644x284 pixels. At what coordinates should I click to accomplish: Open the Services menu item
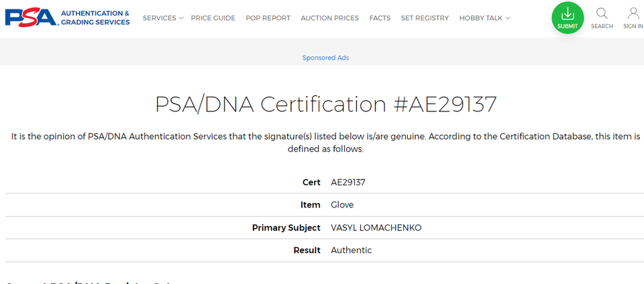(x=160, y=18)
